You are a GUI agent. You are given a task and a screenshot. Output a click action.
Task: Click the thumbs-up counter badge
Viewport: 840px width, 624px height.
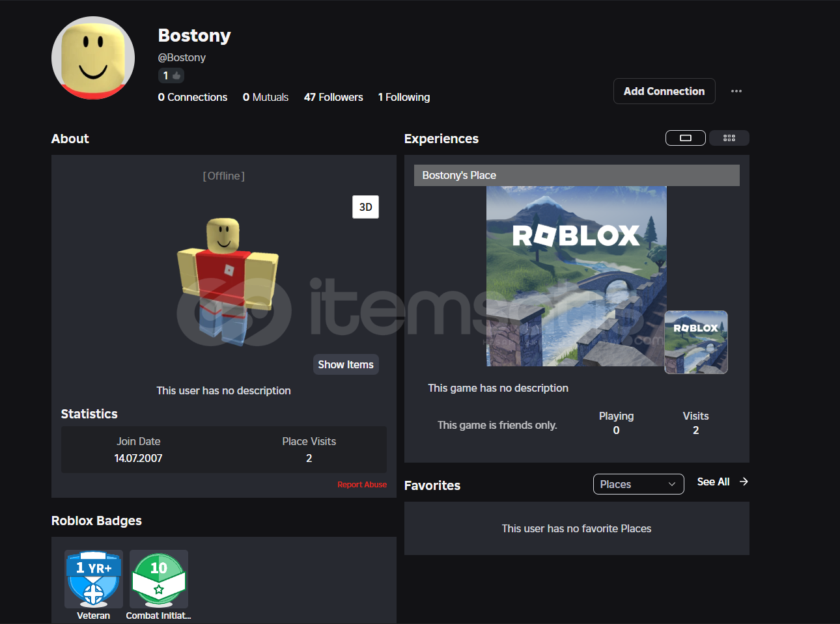171,75
